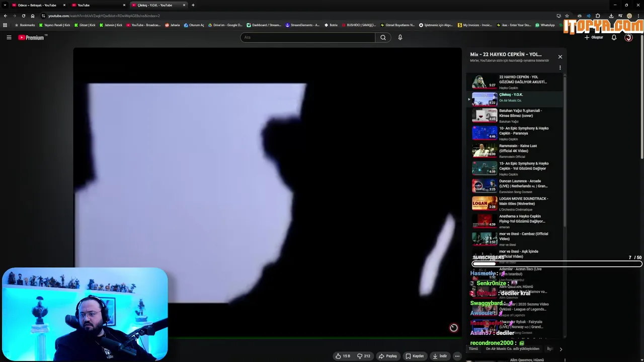Open Gözat | Kick bookmark

pyautogui.click(x=85, y=25)
